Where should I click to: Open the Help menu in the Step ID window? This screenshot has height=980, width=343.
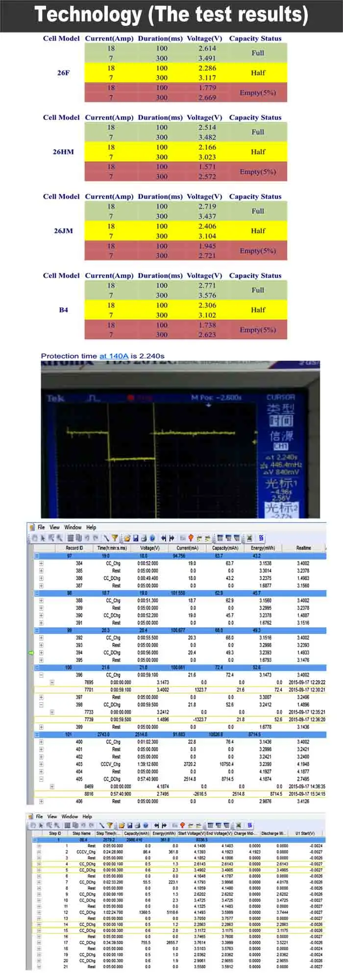pyautogui.click(x=87, y=816)
